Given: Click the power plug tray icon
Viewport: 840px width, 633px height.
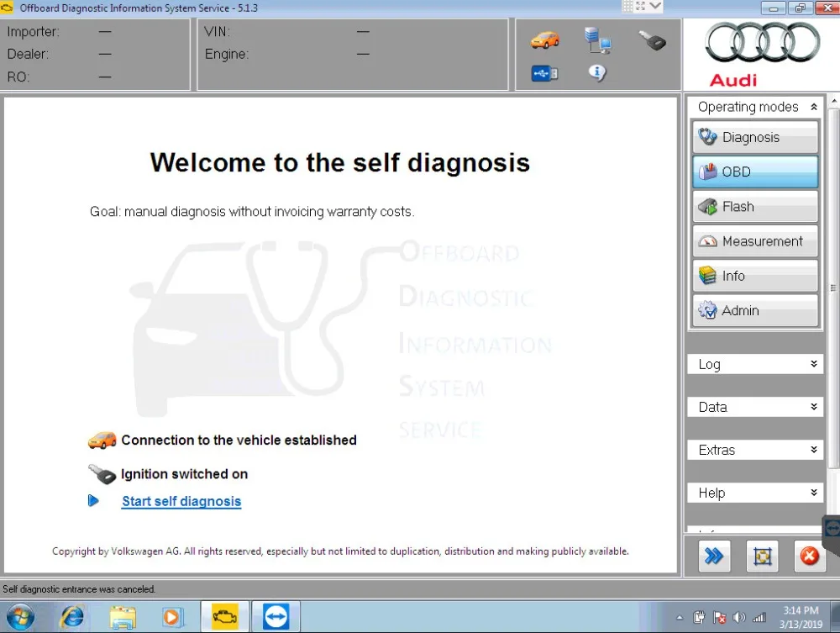Looking at the screenshot, I should [699, 618].
